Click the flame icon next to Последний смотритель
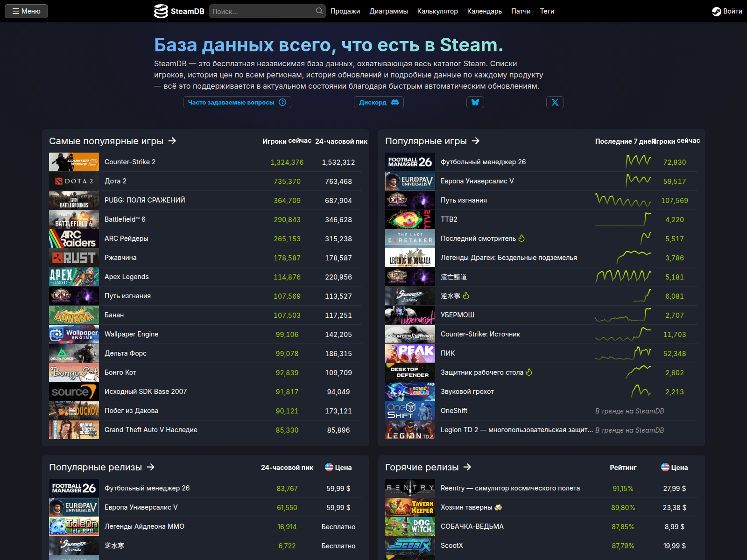 coord(521,238)
